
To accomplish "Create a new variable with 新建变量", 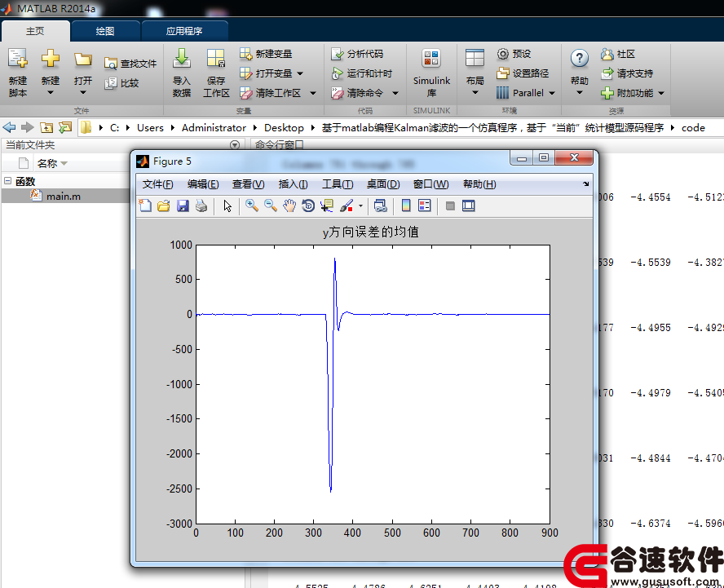I will [x=266, y=54].
